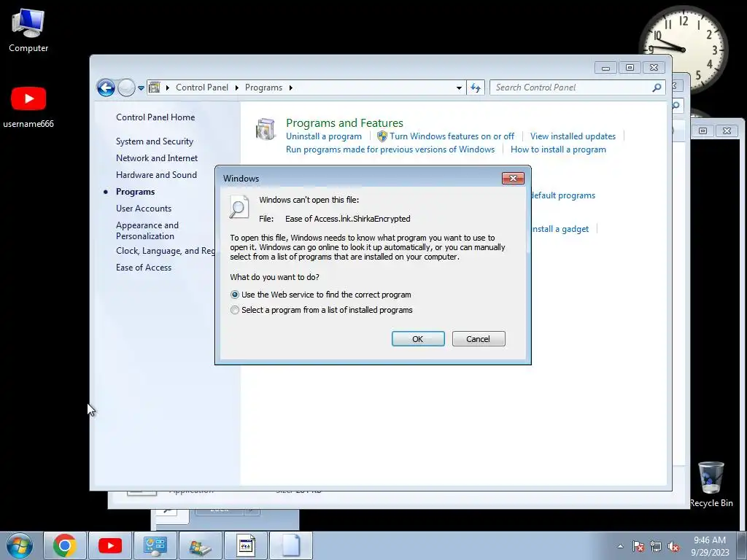The width and height of the screenshot is (747, 560).
Task: Open Ease of Access sidebar link
Action: (144, 268)
